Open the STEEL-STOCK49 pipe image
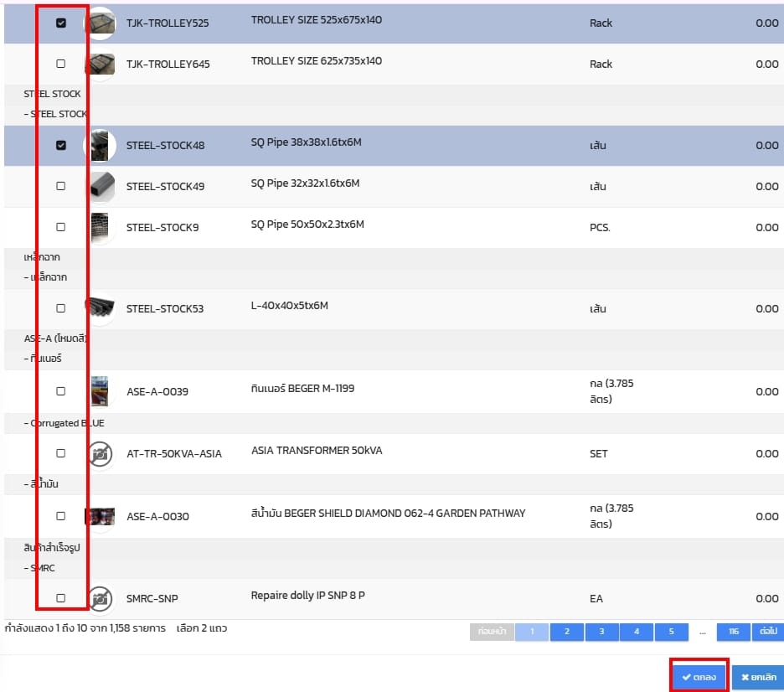 tap(101, 186)
